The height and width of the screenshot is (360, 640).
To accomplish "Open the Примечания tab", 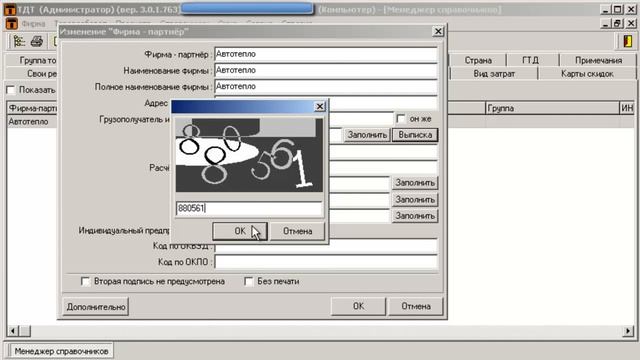I will tap(598, 60).
